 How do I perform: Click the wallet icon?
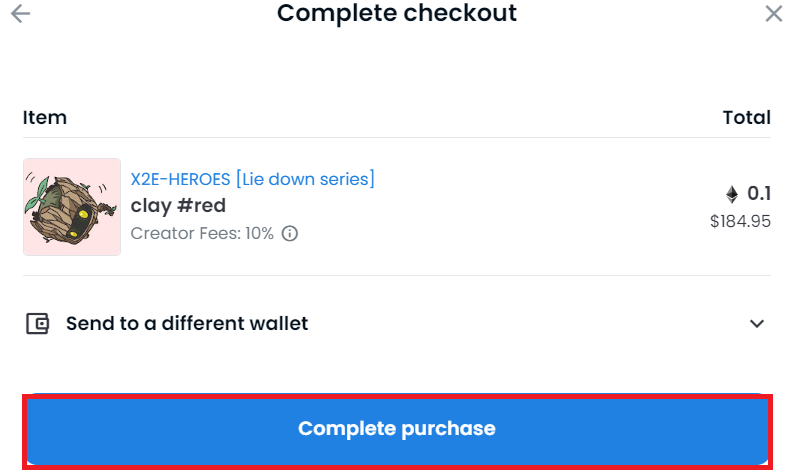[x=37, y=323]
